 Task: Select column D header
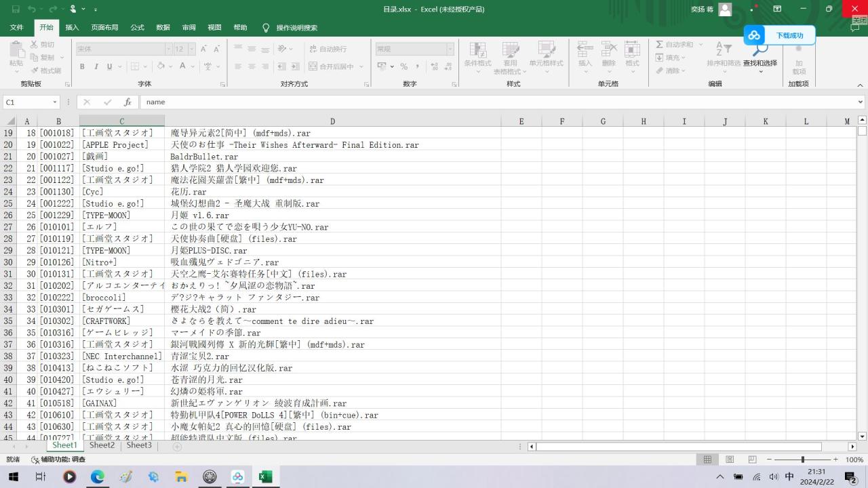332,121
